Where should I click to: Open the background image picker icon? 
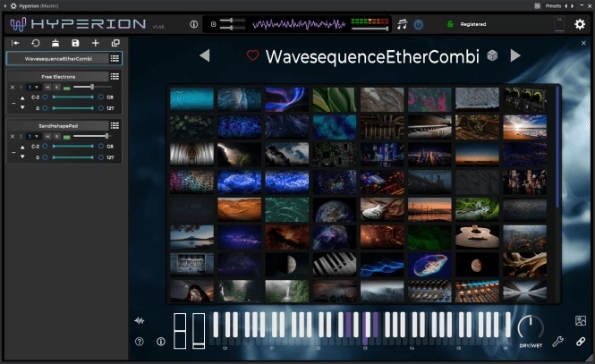point(580,320)
